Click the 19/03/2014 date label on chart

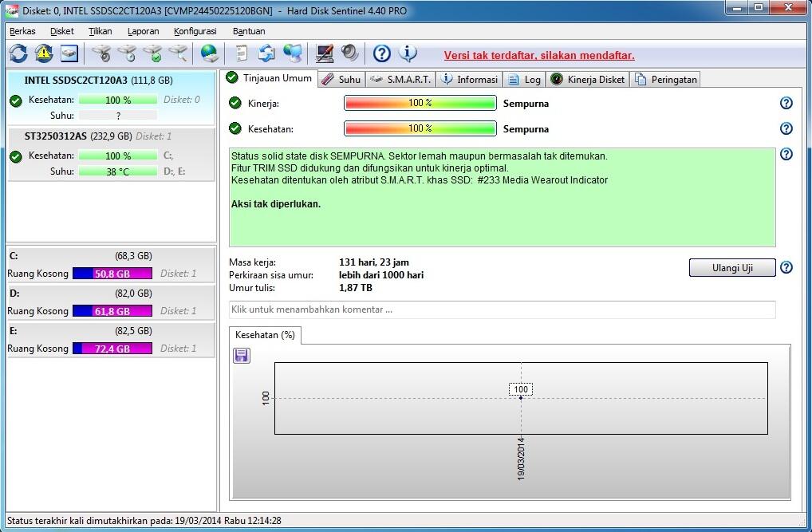[x=521, y=459]
